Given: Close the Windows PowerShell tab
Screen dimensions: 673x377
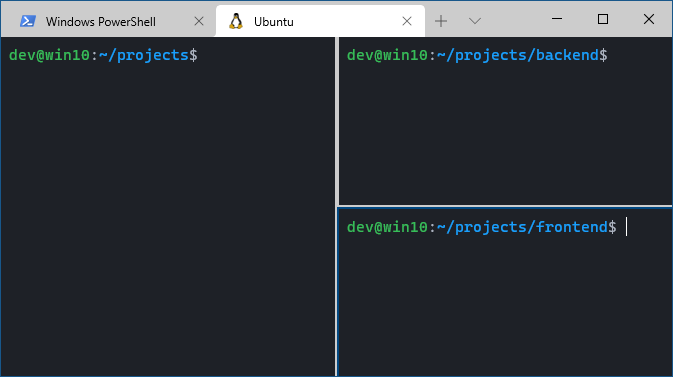Looking at the screenshot, I should click(199, 21).
